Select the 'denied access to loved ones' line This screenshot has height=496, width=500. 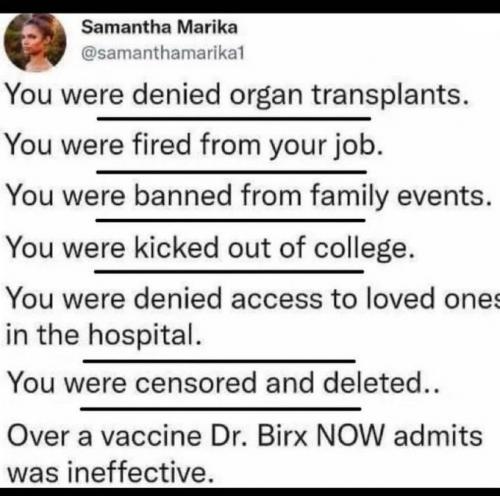tap(253, 298)
